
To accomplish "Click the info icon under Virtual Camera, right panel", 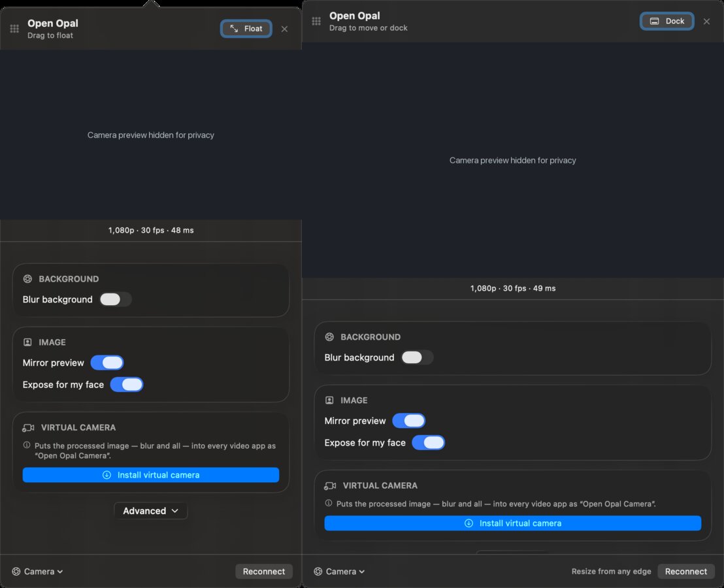I will pos(328,503).
